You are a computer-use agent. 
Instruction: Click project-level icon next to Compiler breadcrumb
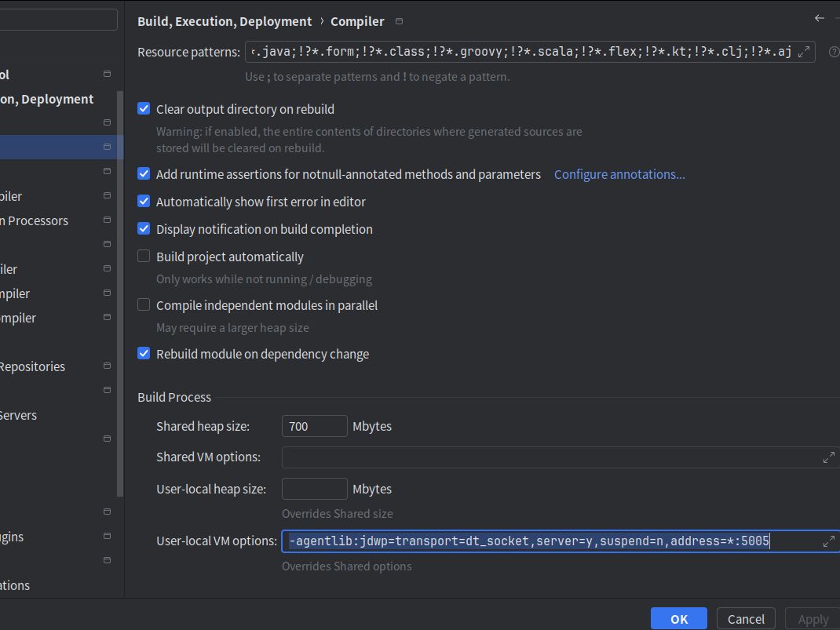coord(399,21)
